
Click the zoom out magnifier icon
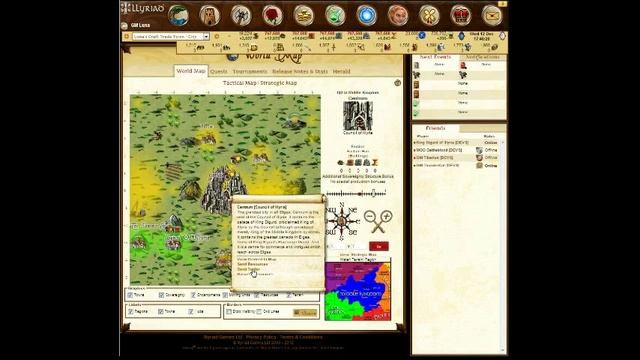click(370, 217)
